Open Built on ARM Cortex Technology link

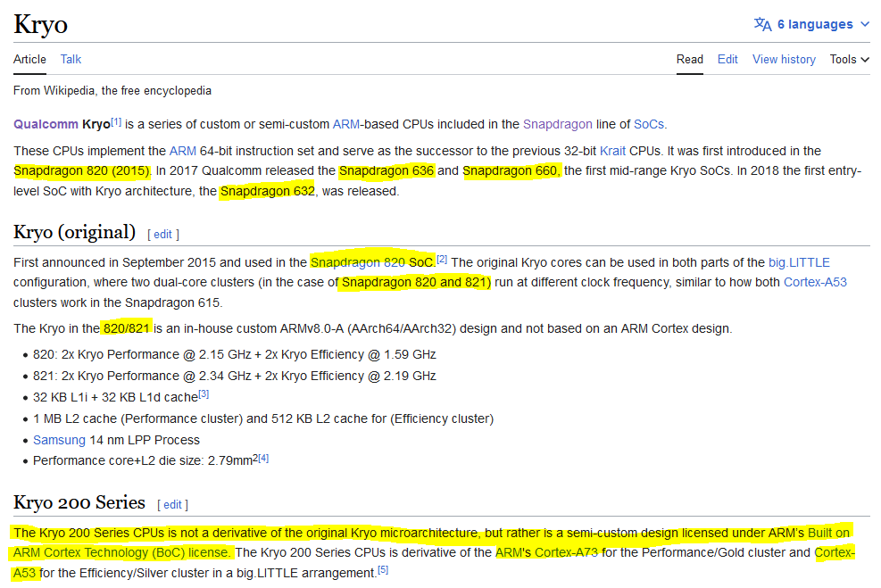[x=828, y=533]
